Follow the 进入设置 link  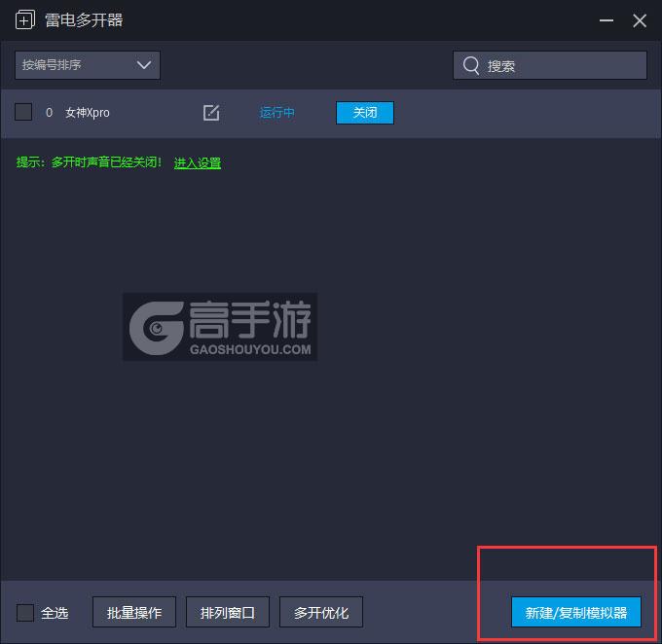(x=198, y=162)
